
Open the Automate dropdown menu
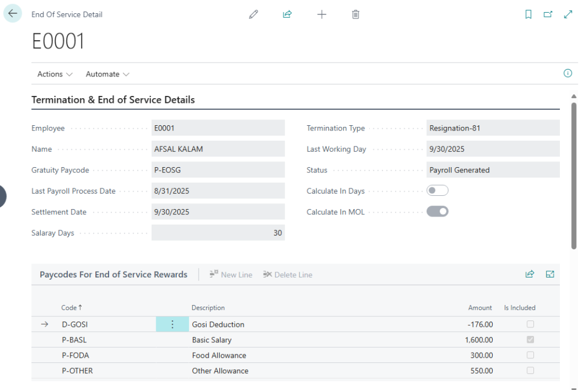click(x=107, y=74)
